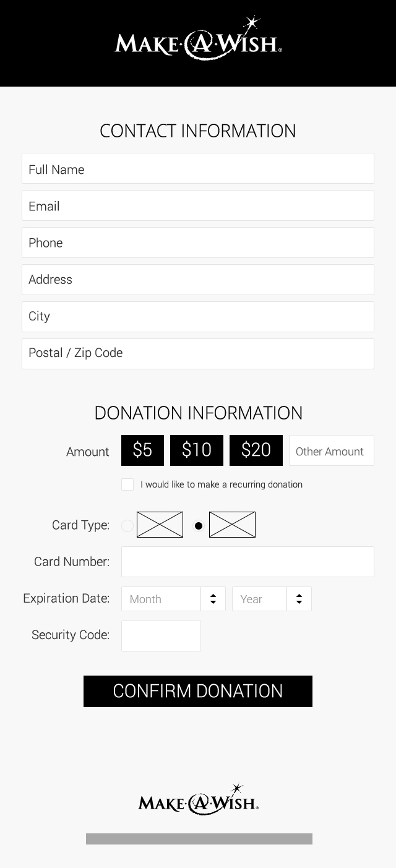Select the second card type image
Image resolution: width=396 pixels, height=868 pixels.
(232, 525)
